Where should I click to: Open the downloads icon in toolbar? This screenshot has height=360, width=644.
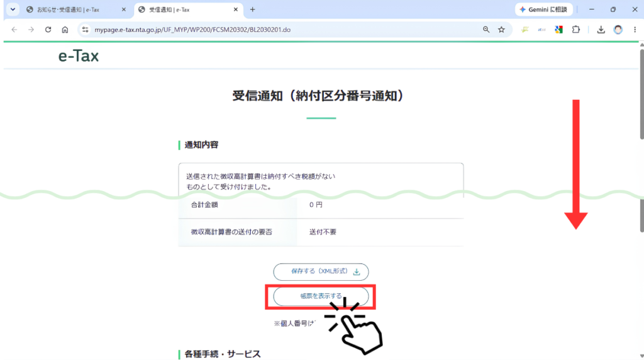[x=601, y=30]
